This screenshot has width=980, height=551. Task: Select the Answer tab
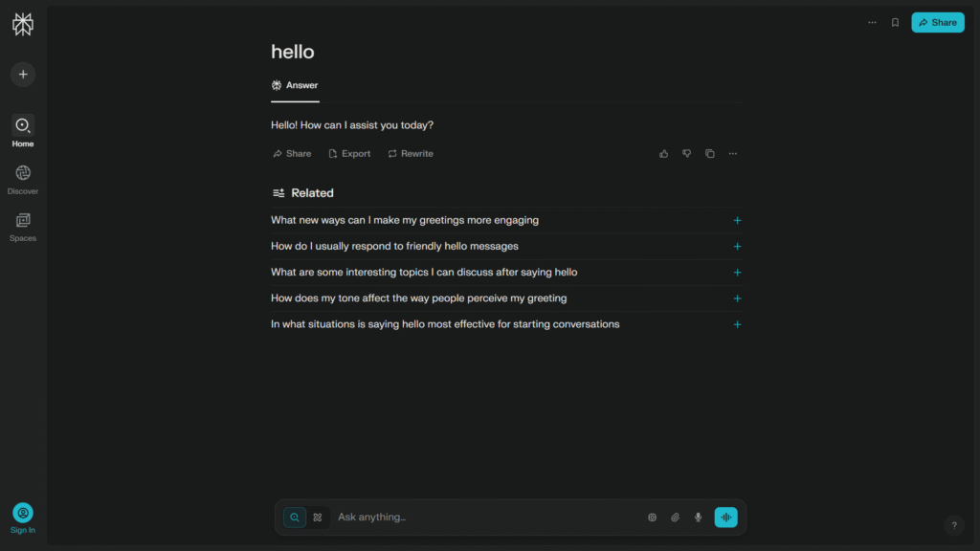pyautogui.click(x=295, y=85)
